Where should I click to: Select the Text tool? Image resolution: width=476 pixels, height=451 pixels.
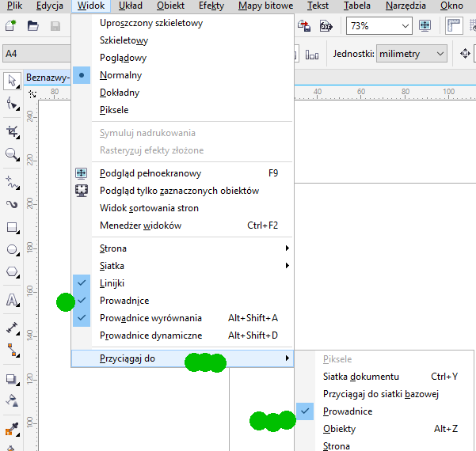pos(12,300)
